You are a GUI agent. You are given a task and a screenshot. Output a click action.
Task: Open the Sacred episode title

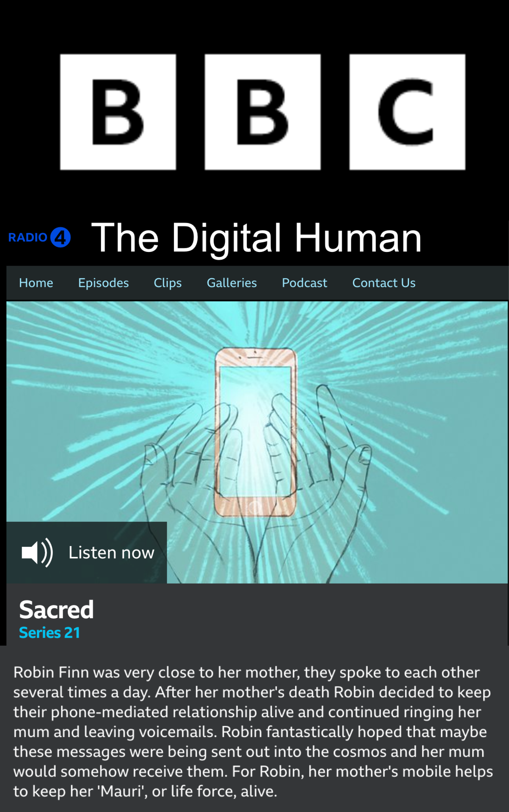(56, 610)
